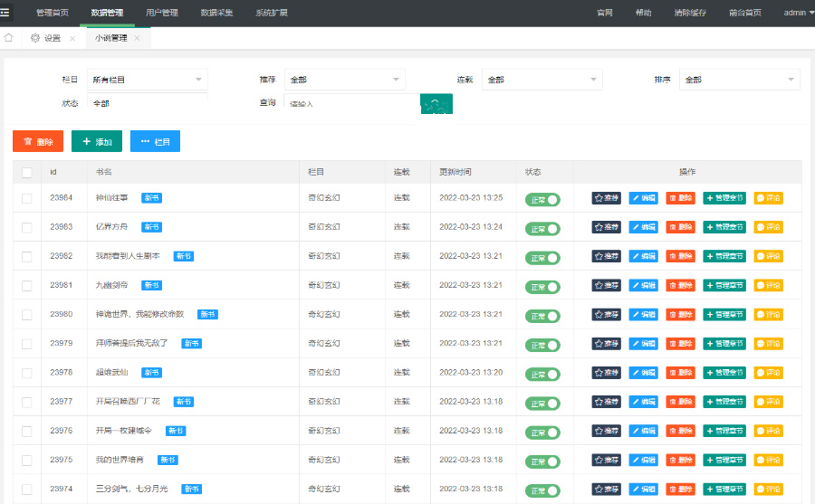Delete book 23984 row
This screenshot has height=504, width=815.
pyautogui.click(x=680, y=198)
